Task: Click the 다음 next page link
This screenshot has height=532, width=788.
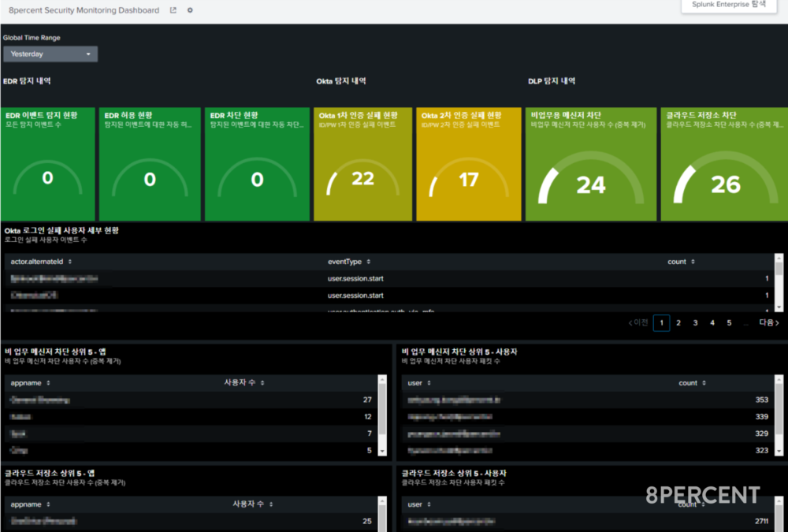Action: point(768,323)
